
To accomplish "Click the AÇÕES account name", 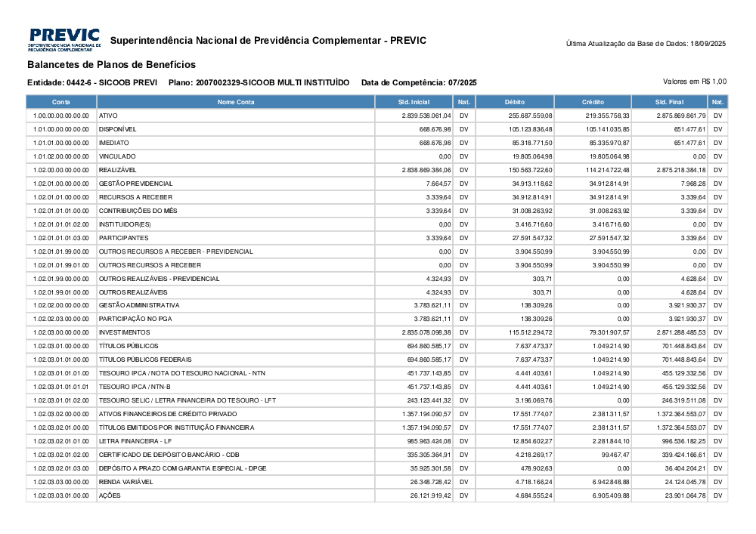I will click(x=110, y=495).
